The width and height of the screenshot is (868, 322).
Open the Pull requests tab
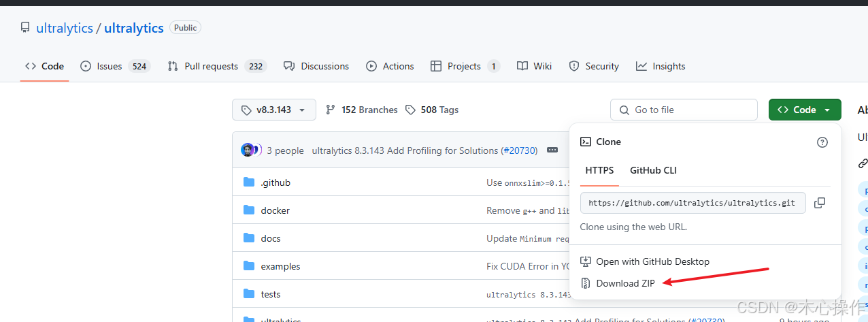click(216, 66)
